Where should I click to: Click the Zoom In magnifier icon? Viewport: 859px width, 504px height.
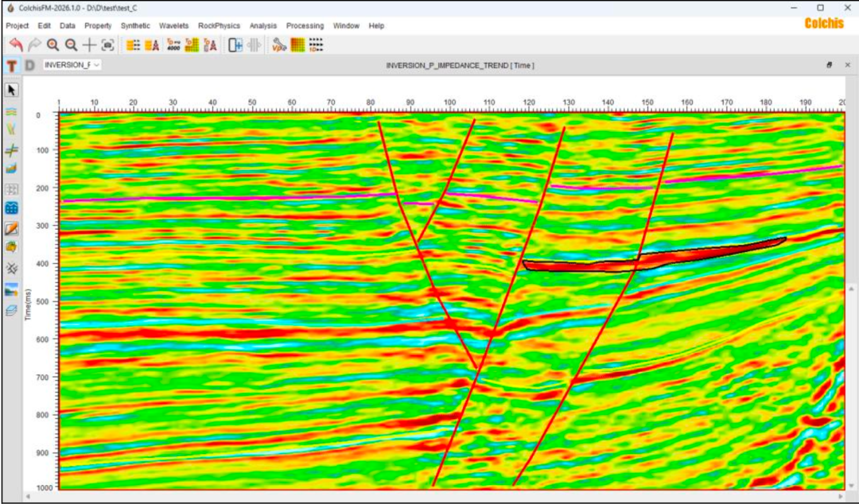click(x=52, y=45)
